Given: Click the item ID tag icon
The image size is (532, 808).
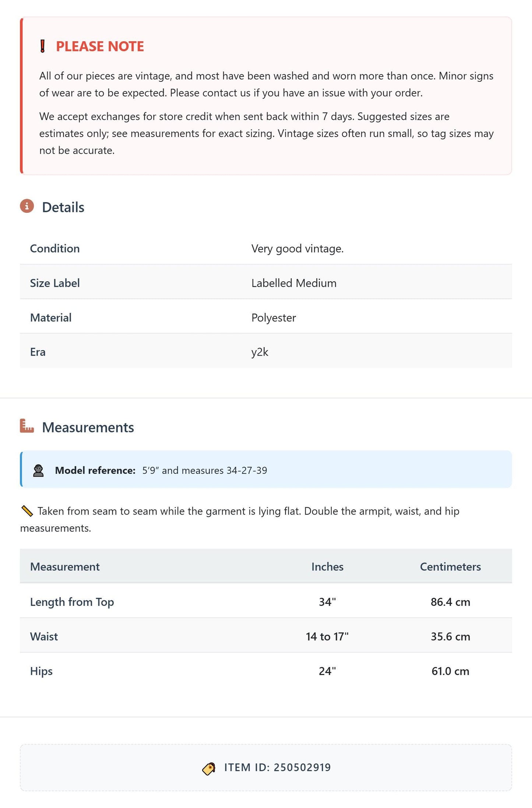Looking at the screenshot, I should (209, 768).
